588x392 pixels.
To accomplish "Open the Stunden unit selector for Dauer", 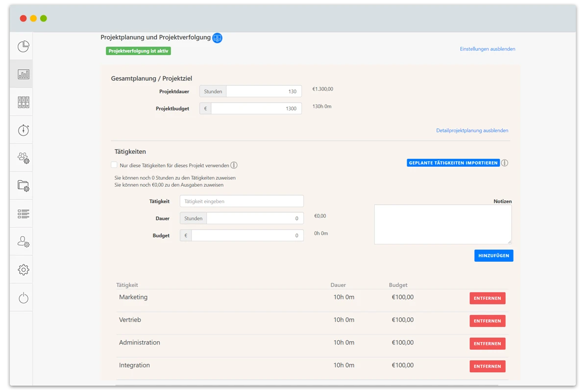I will point(193,218).
